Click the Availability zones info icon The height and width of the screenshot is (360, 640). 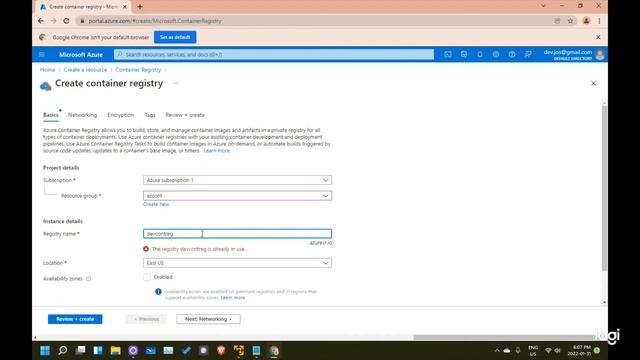pos(88,279)
